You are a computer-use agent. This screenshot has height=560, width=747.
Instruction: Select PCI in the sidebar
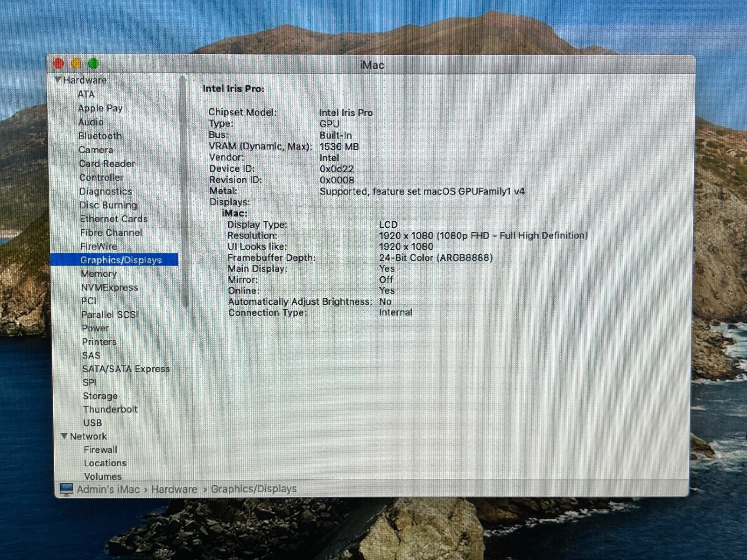point(89,301)
